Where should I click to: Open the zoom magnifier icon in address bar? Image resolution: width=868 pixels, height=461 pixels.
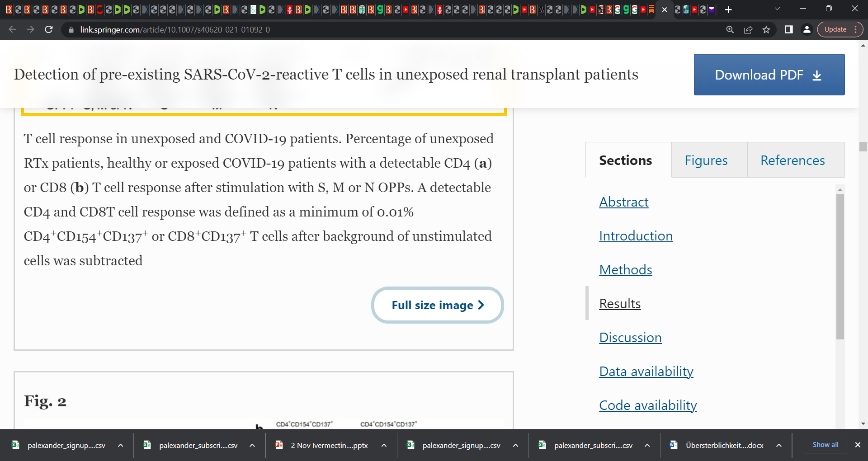pyautogui.click(x=730, y=30)
